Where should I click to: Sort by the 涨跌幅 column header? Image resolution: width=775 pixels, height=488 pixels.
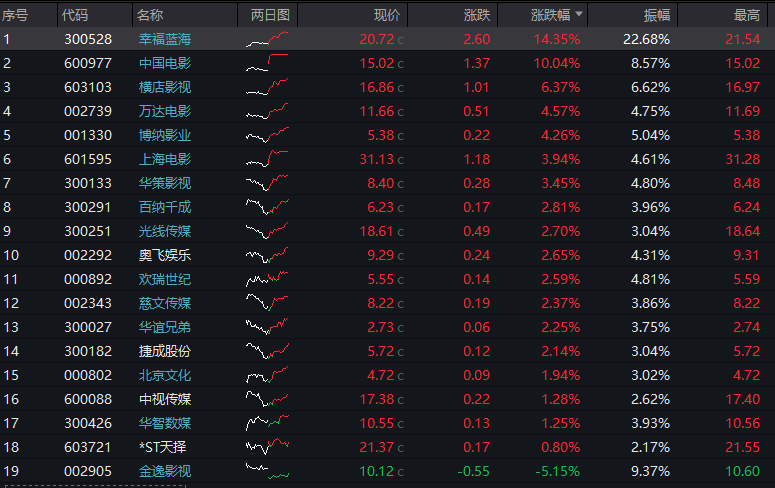(550, 15)
